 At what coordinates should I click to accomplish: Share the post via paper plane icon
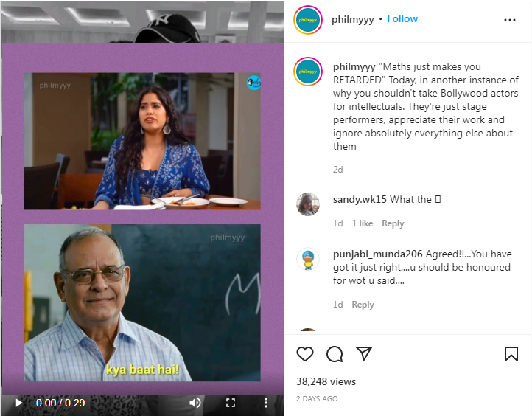point(364,353)
